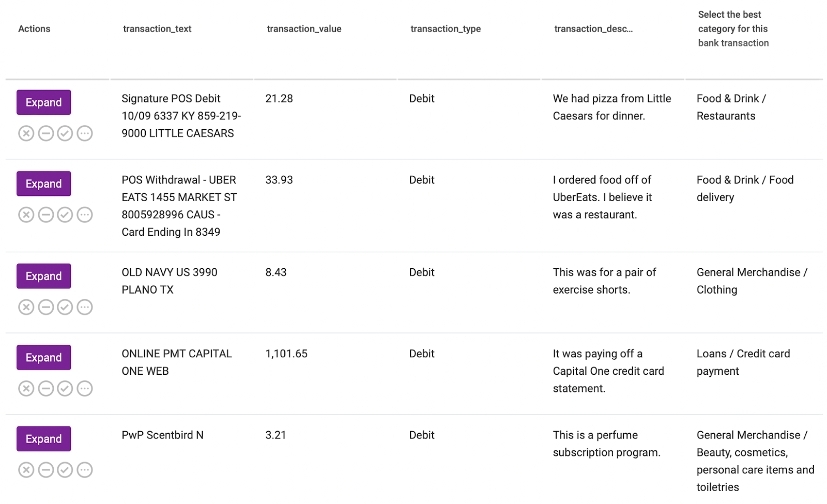
Task: Click the ignore (minus) icon for Capital One row
Action: [x=45, y=388]
